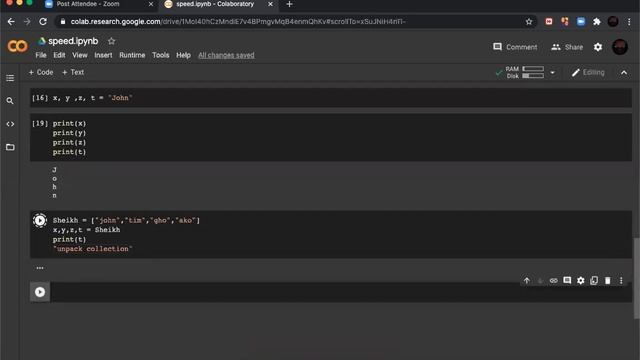Click the Zoom extension icon
Viewport: 640px width, 360px height.
pos(581,22)
